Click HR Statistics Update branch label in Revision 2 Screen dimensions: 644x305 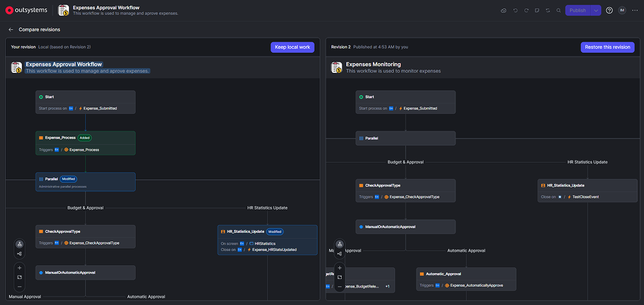587,162
